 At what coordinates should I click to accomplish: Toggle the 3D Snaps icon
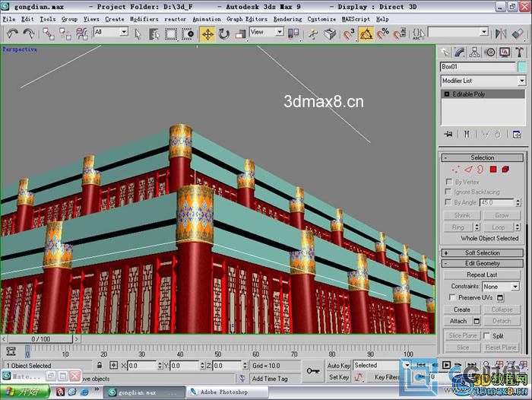pos(348,34)
